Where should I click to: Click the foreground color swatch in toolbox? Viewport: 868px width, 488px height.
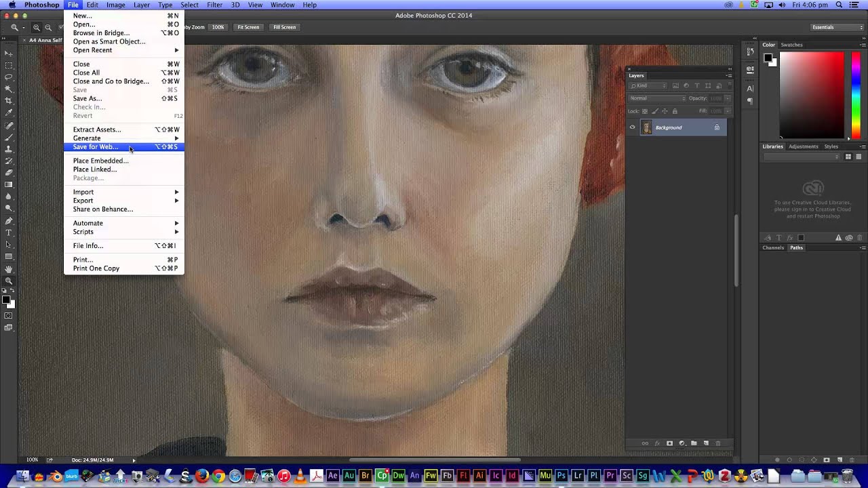tap(5, 299)
